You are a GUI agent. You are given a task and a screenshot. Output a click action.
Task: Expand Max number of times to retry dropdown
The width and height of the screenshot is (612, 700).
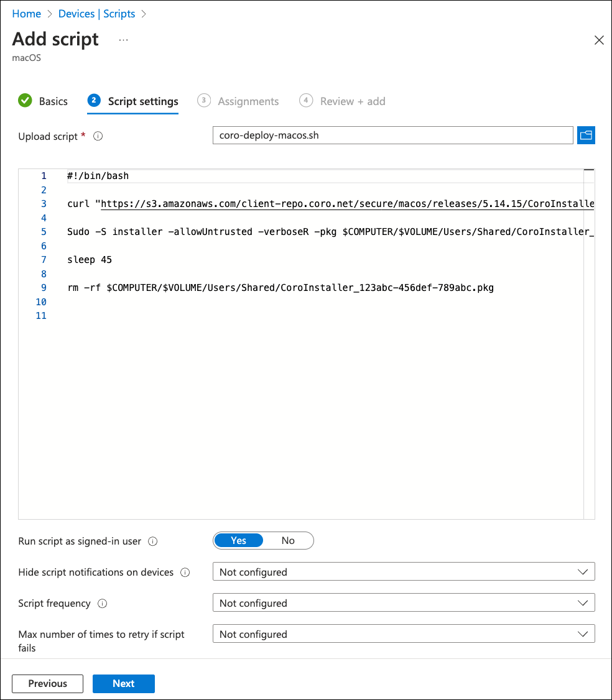pos(404,634)
